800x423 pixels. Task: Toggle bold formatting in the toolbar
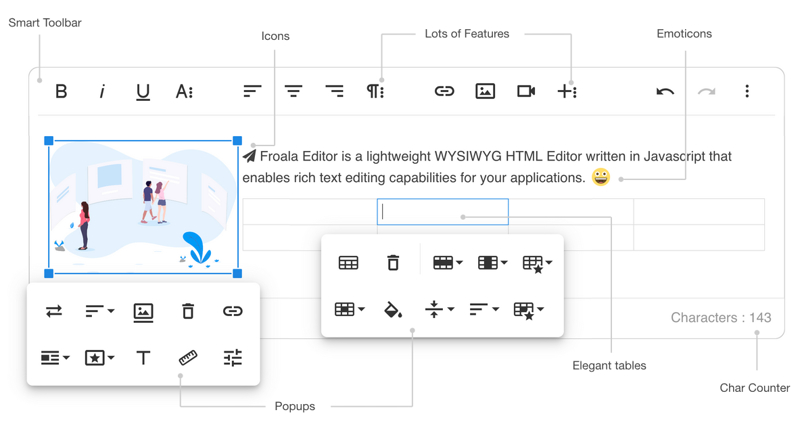tap(61, 91)
